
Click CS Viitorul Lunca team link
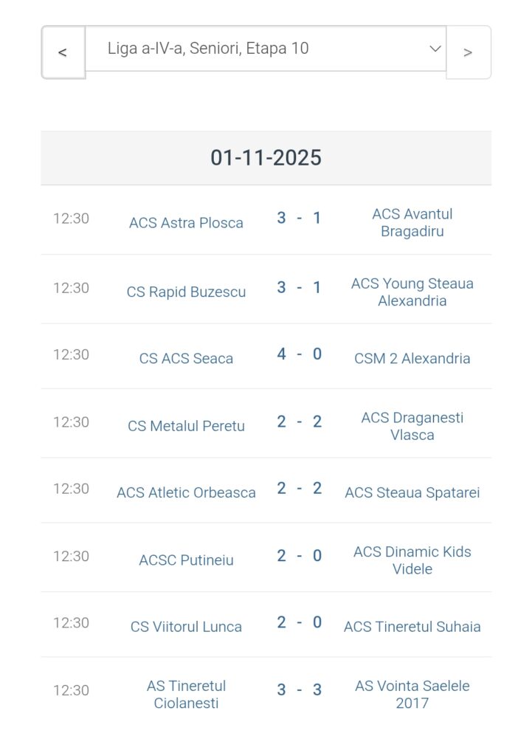click(x=186, y=627)
